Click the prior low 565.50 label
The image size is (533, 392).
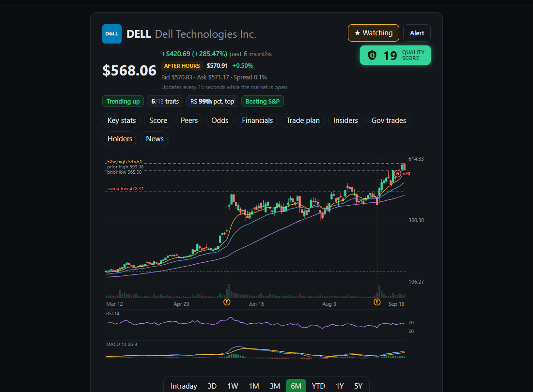(x=125, y=172)
